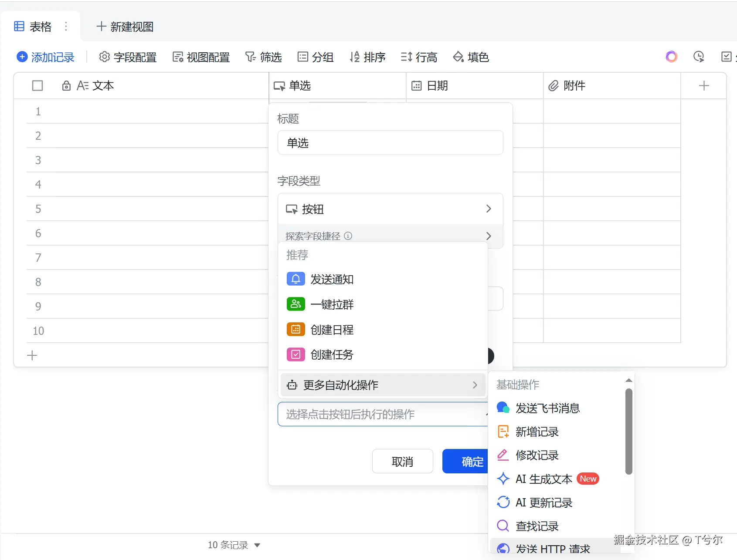
Task: Select row number 10
Action: (38, 331)
